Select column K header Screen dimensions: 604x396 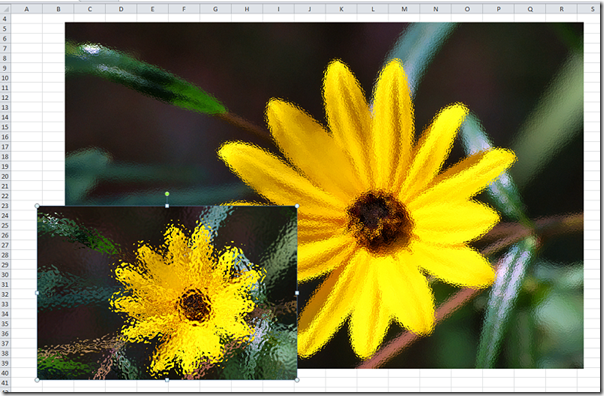pos(341,9)
